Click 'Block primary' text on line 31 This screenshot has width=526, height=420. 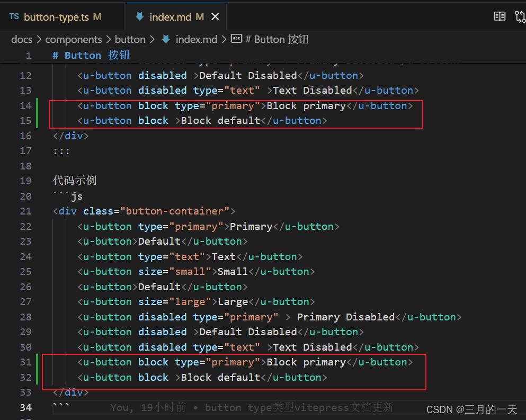click(306, 362)
